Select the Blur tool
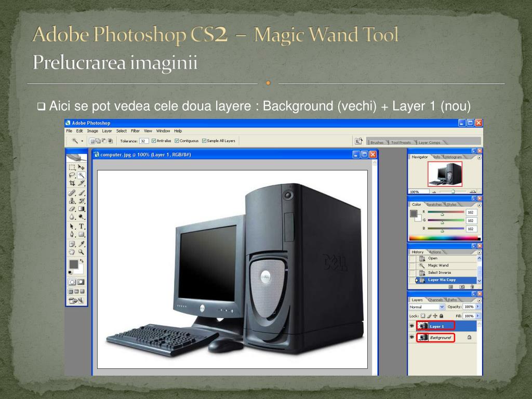The width and height of the screenshot is (532, 399). 72,217
